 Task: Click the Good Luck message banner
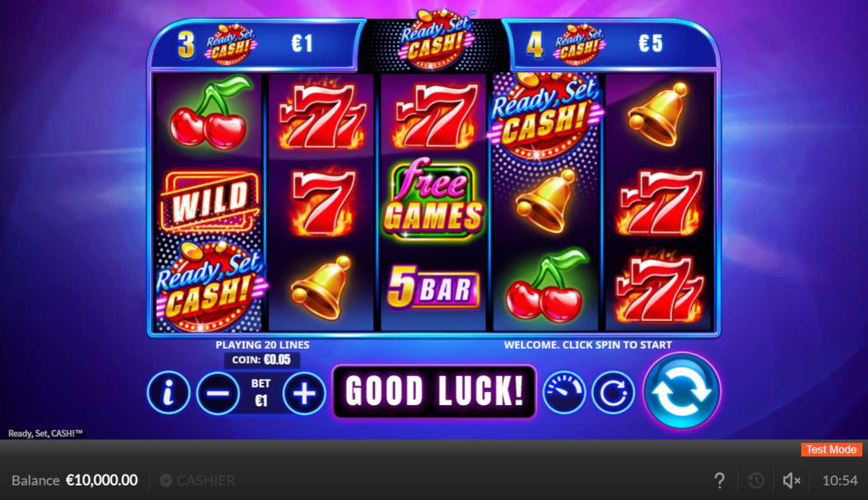434,392
